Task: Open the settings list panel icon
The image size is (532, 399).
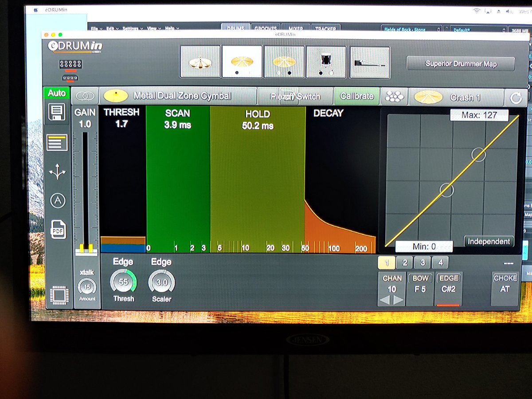Action: (57, 142)
